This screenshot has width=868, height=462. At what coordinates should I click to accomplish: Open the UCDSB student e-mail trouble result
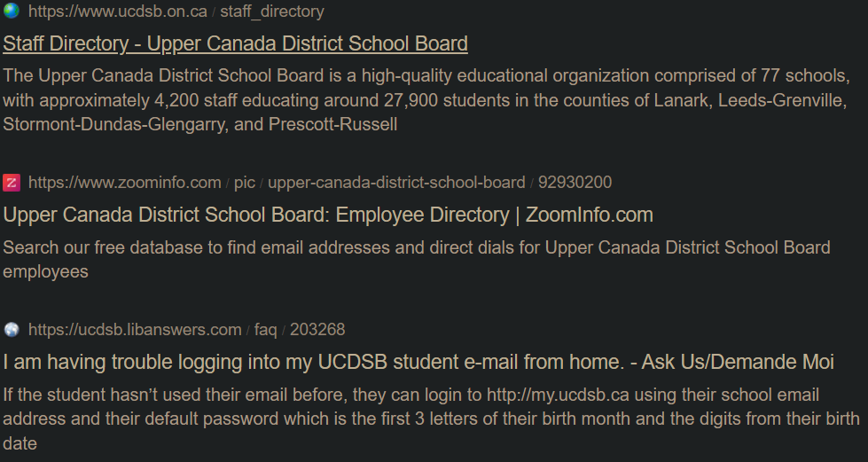[x=418, y=362]
